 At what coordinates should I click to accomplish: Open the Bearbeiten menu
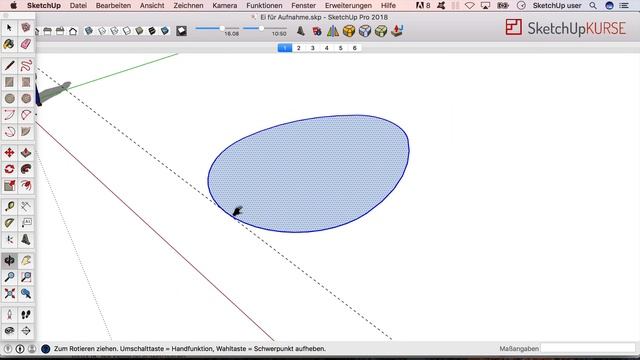point(113,5)
